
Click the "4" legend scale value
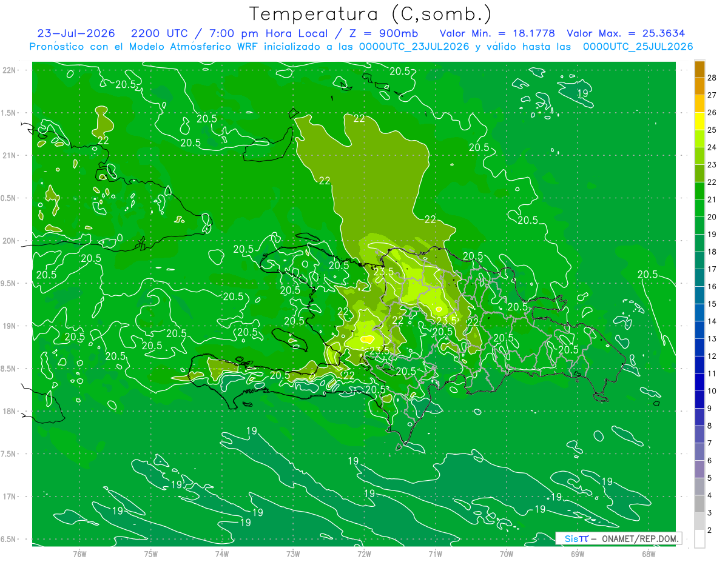pos(710,495)
